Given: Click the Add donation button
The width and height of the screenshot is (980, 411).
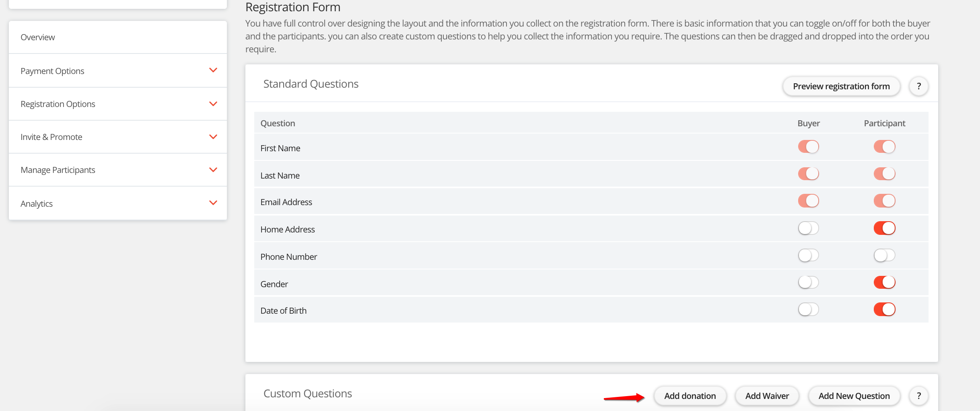Looking at the screenshot, I should 690,396.
